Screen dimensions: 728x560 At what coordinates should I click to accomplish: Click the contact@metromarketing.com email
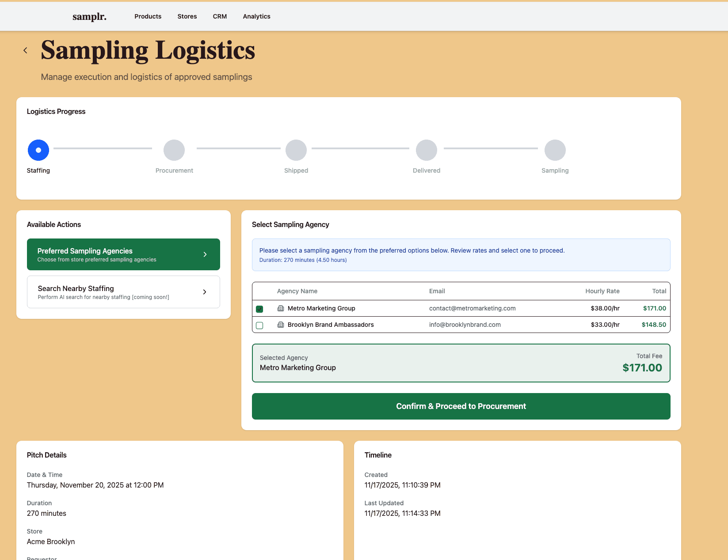tap(472, 308)
